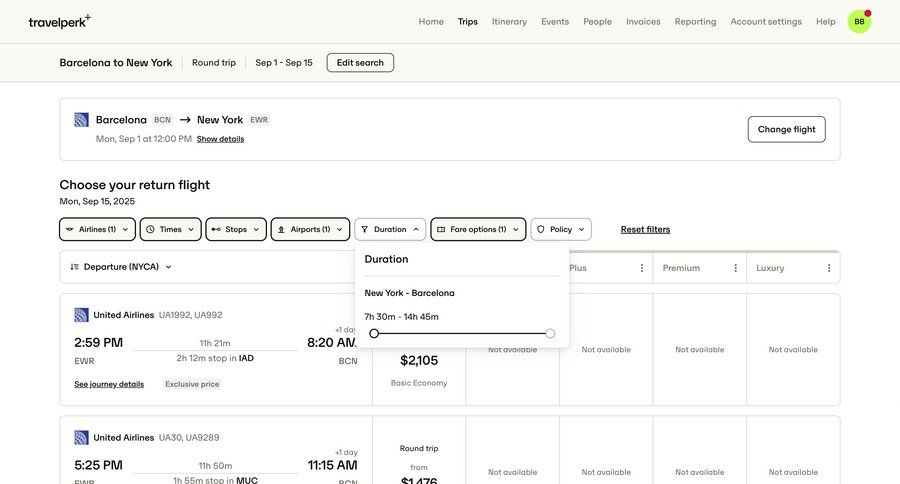Open the BB user avatar menu
The height and width of the screenshot is (484, 900).
859,21
